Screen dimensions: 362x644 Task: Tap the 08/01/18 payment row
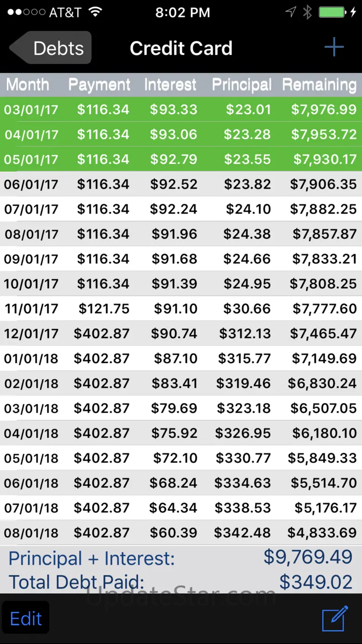[181, 533]
